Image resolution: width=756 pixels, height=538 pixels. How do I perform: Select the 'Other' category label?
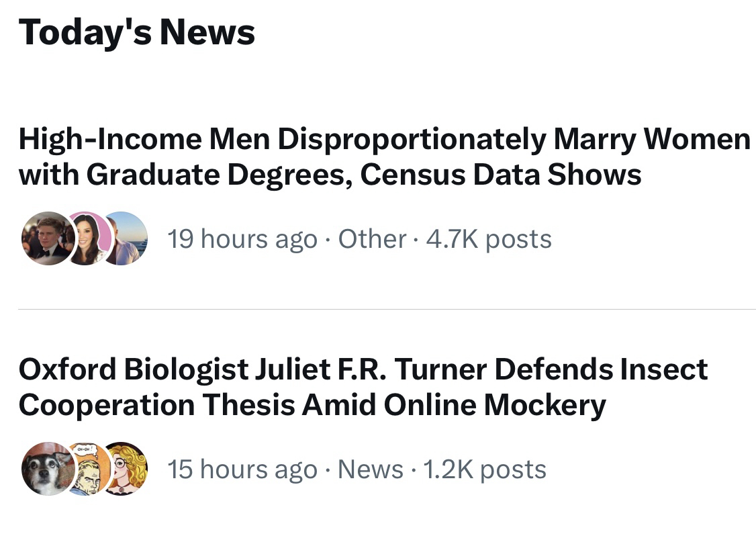372,239
